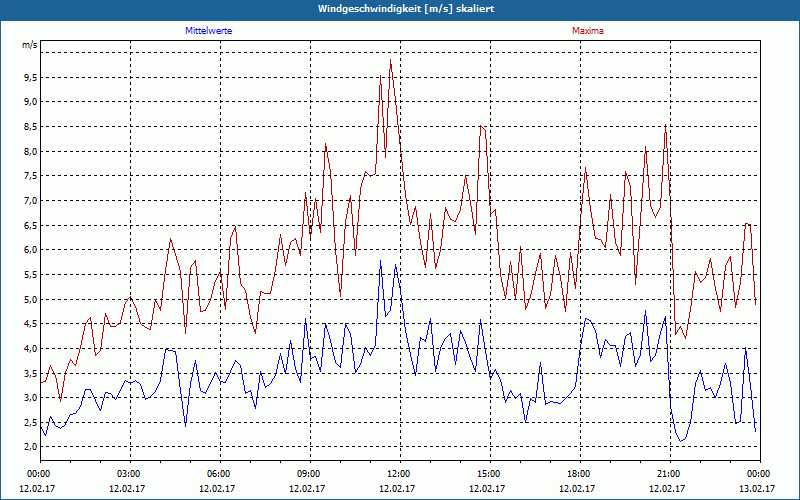Click the 5,0 y-axis value
Screen dimensions: 800x500
[x=30, y=299]
